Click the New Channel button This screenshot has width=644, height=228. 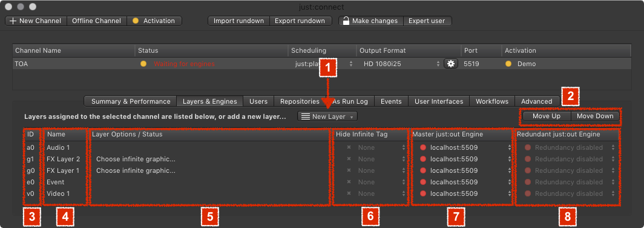click(x=36, y=21)
